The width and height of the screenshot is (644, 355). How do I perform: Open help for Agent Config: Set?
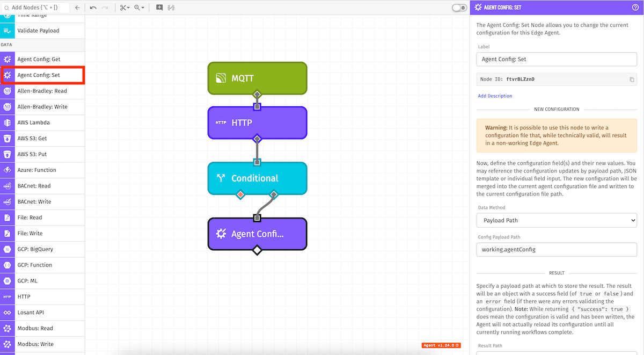635,8
